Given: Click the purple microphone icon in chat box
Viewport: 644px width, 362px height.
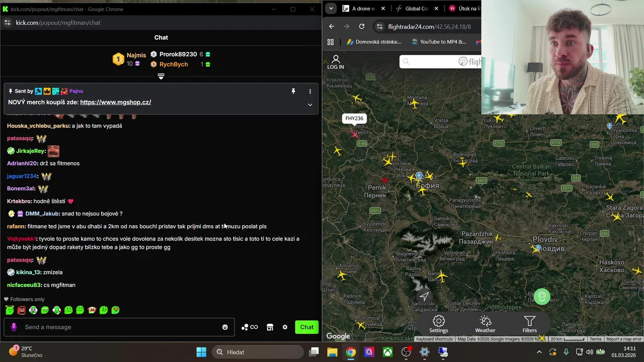Looking at the screenshot, I should [x=14, y=327].
